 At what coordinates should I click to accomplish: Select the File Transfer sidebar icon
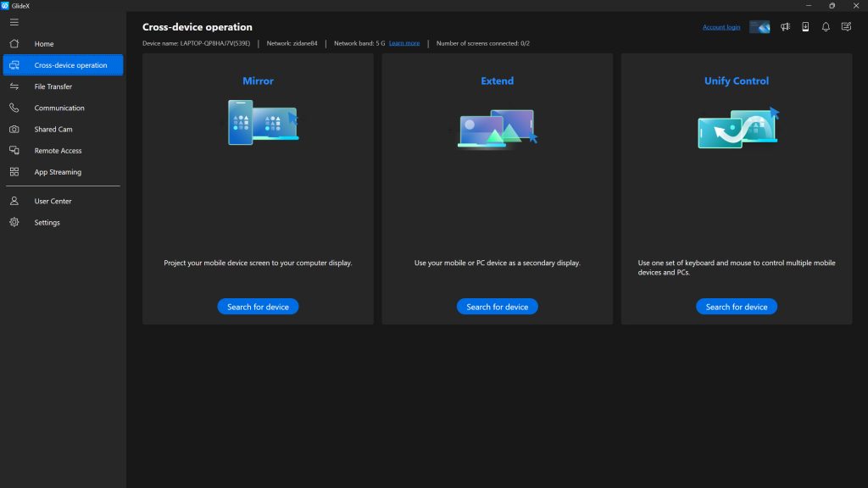14,86
